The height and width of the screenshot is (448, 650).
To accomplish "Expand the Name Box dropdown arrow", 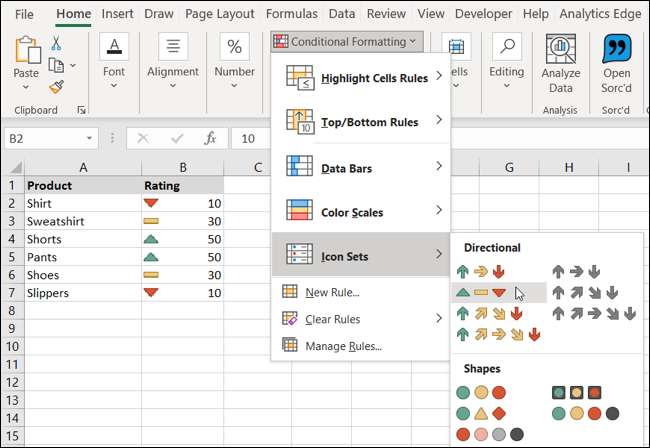I will click(90, 139).
